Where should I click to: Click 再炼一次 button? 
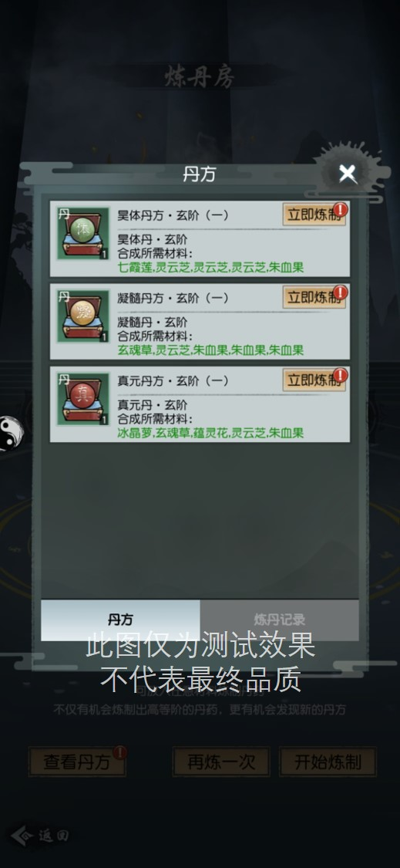point(220,762)
